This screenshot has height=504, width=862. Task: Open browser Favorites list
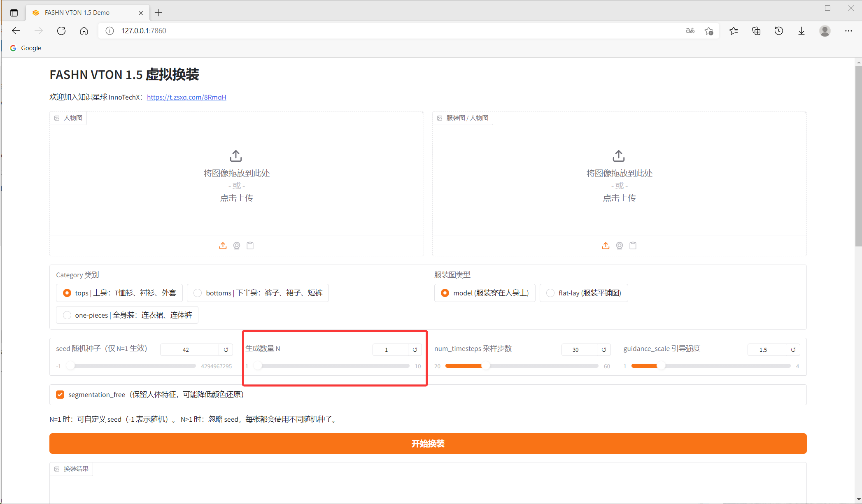(734, 31)
